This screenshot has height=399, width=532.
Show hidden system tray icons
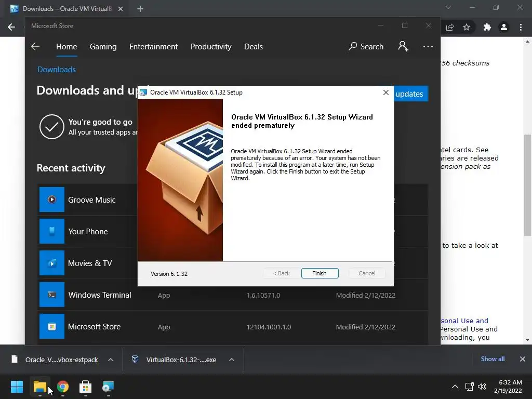pos(455,387)
